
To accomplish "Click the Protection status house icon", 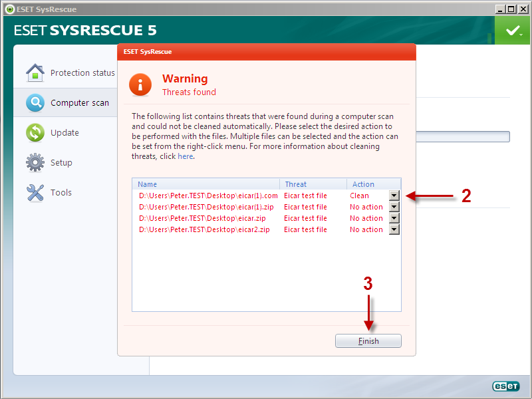I will [35, 72].
